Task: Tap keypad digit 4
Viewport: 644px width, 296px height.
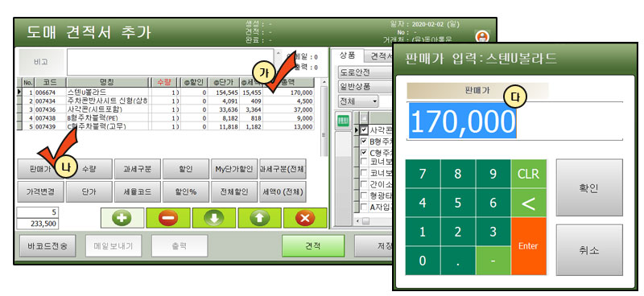Action: click(423, 203)
